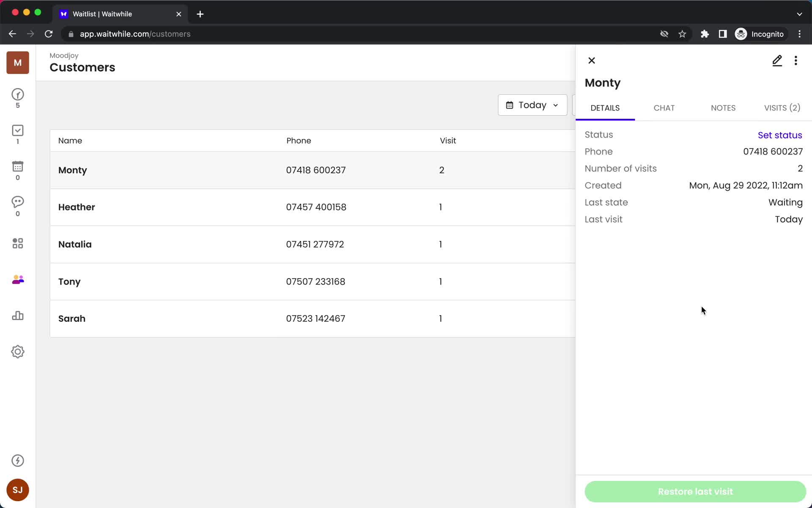
Task: Select the customers/people icon
Action: coord(17,279)
